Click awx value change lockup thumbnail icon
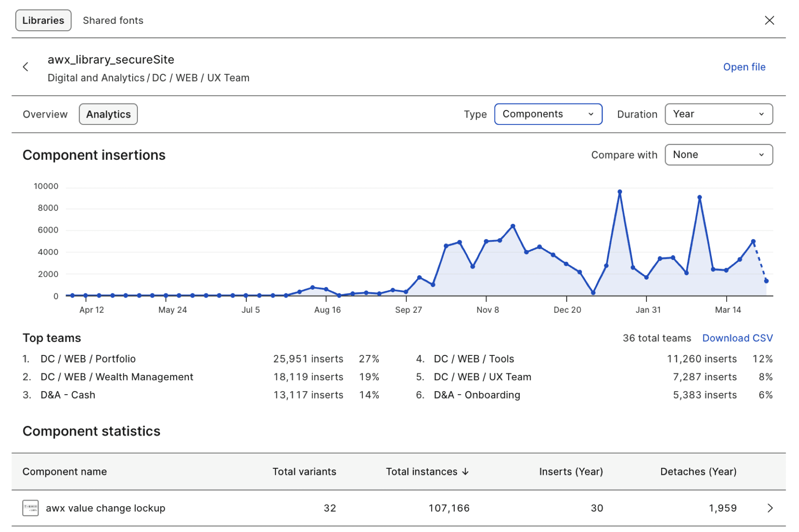799x532 pixels. (31, 508)
